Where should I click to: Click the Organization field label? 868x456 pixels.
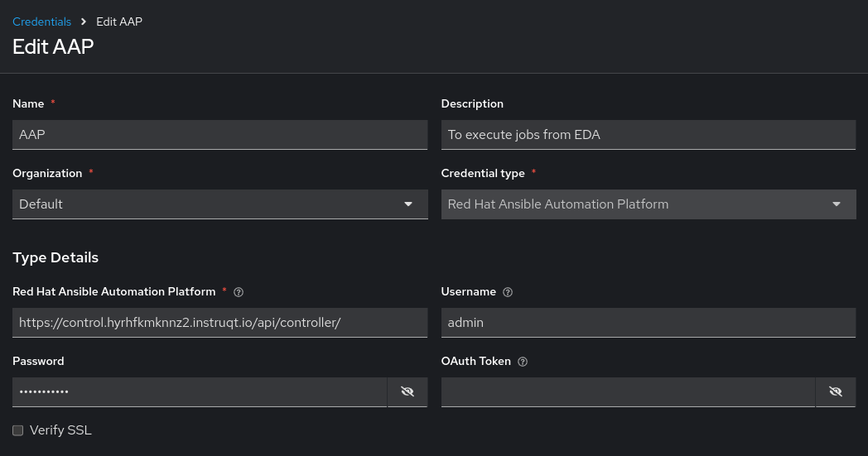[x=47, y=173]
